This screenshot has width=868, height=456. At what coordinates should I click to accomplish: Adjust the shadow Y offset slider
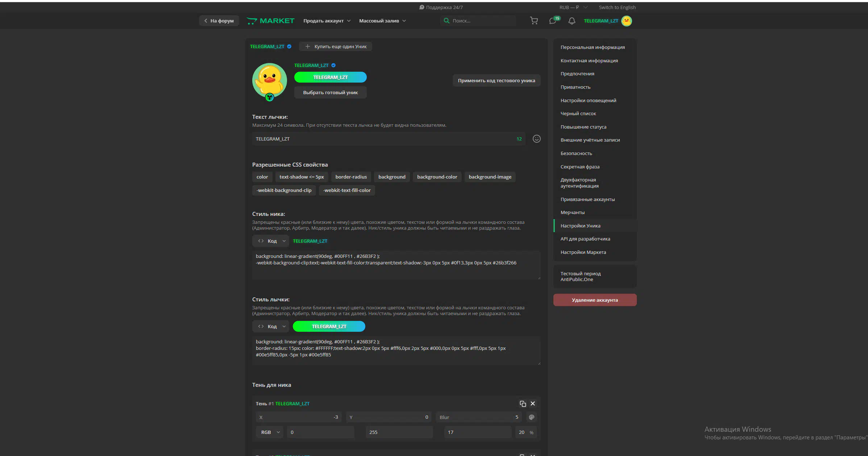[x=389, y=417]
